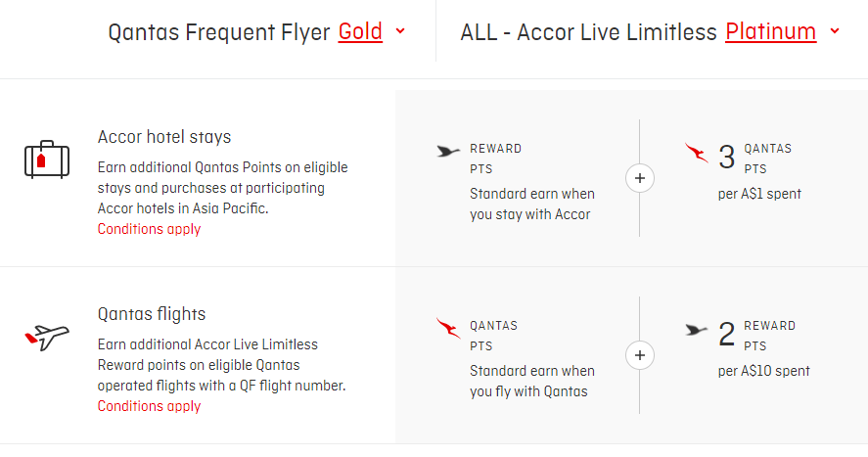The width and height of the screenshot is (868, 457).
Task: Select the Qantas flights heading
Action: click(x=152, y=314)
